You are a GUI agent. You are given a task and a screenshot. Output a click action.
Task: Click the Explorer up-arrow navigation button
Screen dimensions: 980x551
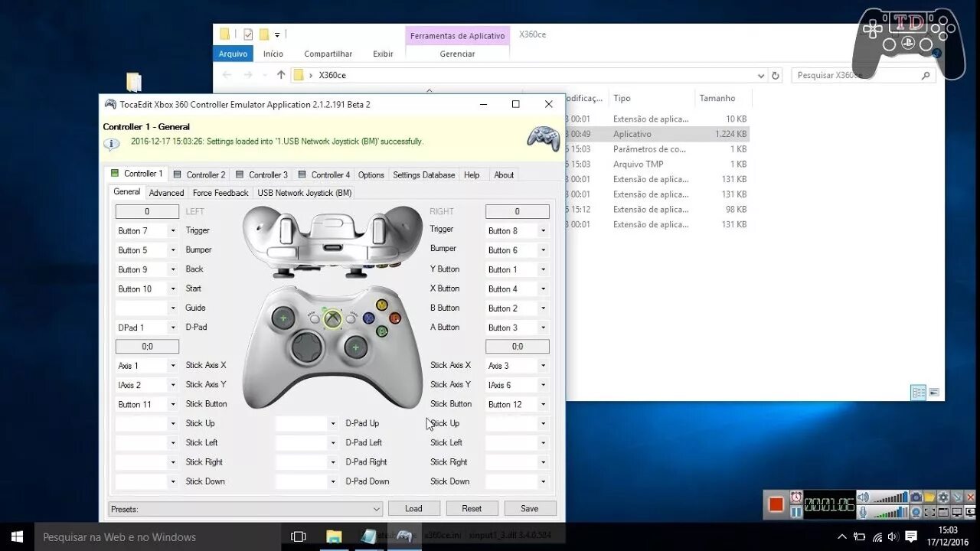coord(281,75)
